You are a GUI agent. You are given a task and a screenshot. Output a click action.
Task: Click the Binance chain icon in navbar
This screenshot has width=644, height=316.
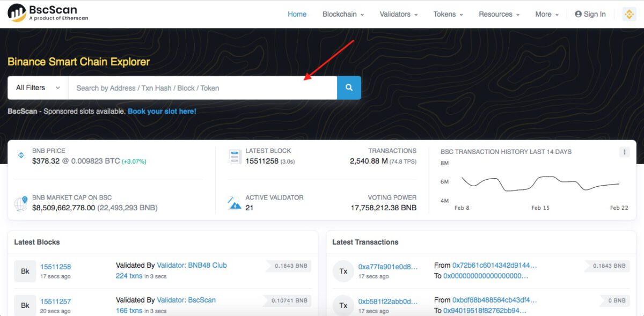coord(629,14)
